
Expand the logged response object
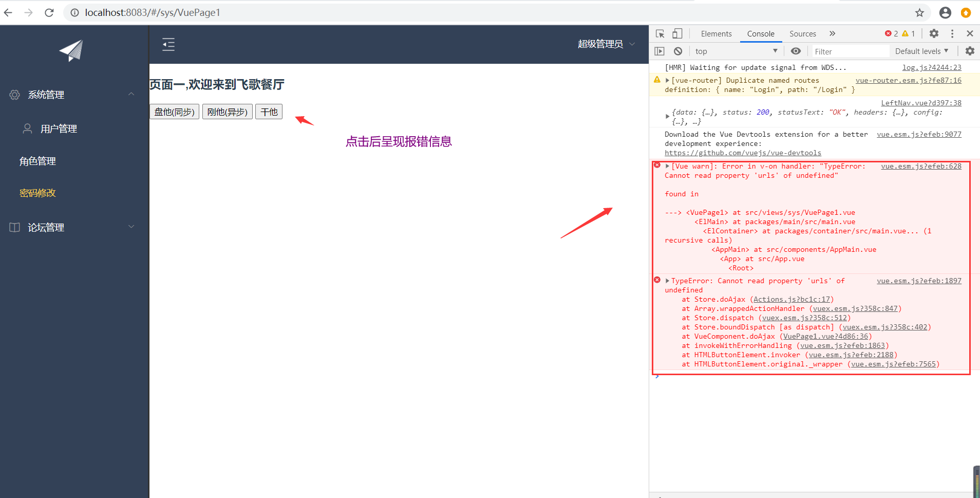coord(667,117)
